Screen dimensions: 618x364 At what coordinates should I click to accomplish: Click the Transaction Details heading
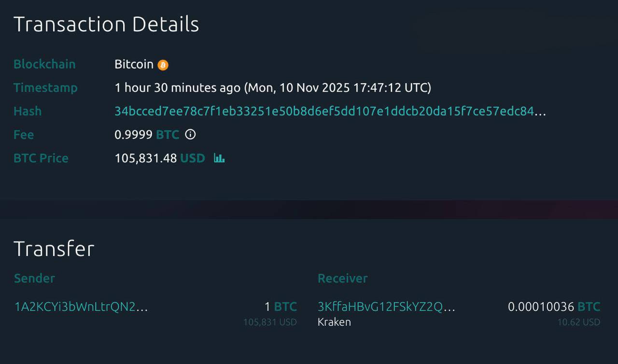(x=106, y=24)
